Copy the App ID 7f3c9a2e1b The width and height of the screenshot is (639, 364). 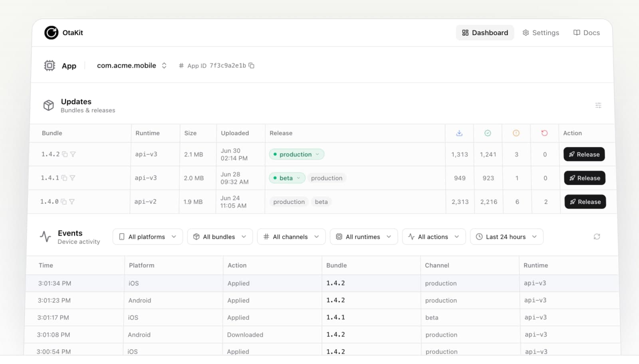pyautogui.click(x=252, y=65)
